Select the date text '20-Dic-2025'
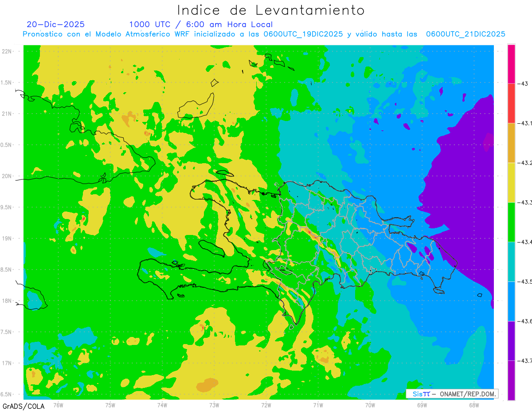 point(55,24)
